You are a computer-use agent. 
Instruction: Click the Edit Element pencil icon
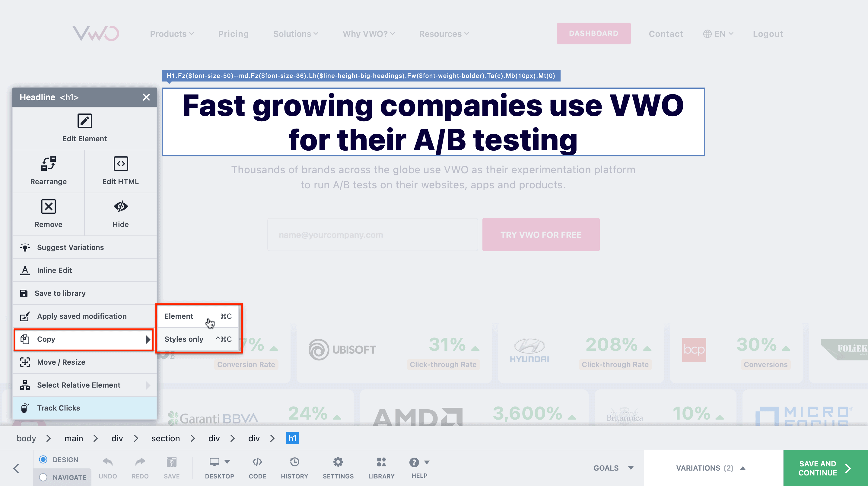84,121
